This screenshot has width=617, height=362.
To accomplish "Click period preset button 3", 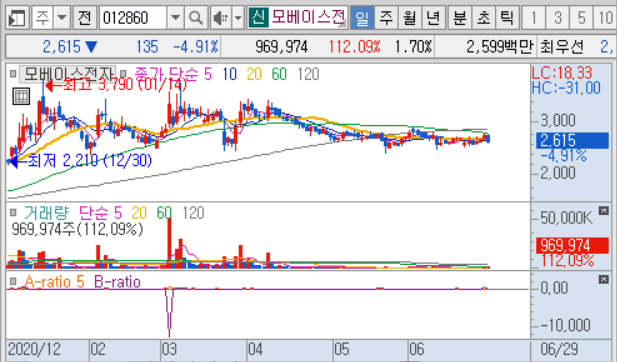I will point(557,18).
